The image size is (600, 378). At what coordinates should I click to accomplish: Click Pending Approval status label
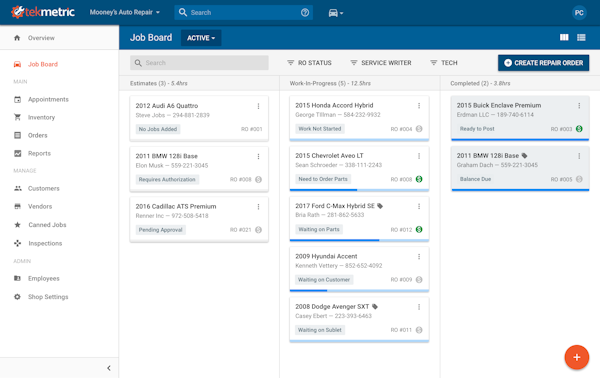160,230
